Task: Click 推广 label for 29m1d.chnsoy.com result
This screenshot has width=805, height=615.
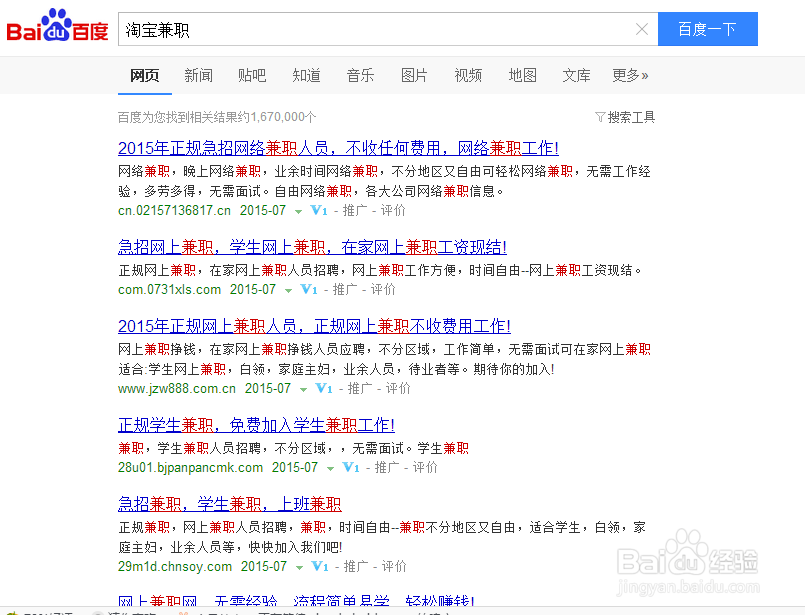Action: (356, 567)
